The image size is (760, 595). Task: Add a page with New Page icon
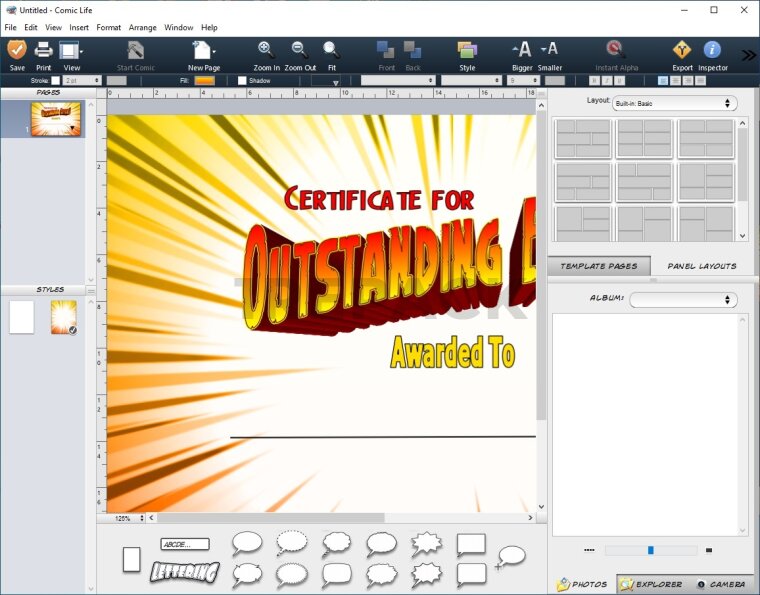tap(203, 51)
